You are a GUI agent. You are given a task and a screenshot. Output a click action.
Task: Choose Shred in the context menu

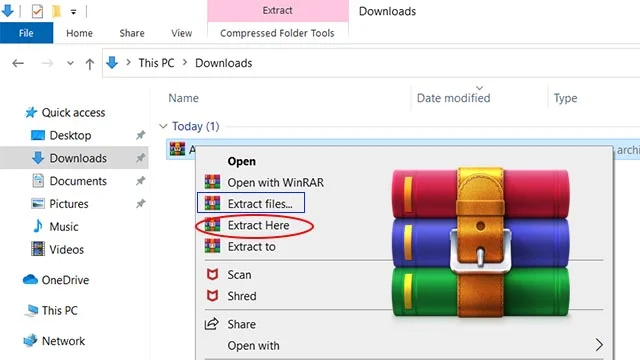(x=242, y=296)
